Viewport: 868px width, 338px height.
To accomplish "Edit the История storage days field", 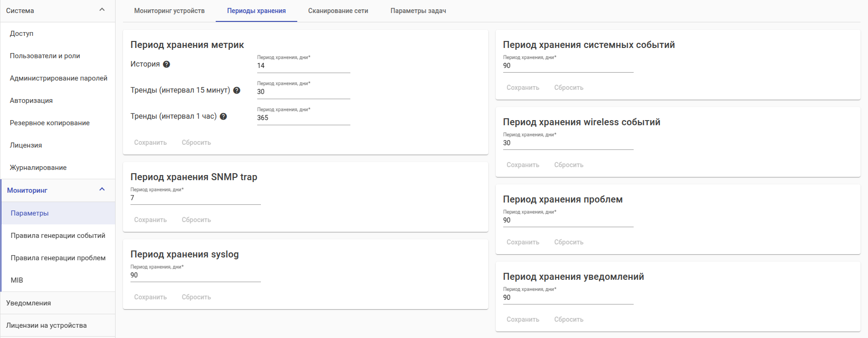I will 303,66.
